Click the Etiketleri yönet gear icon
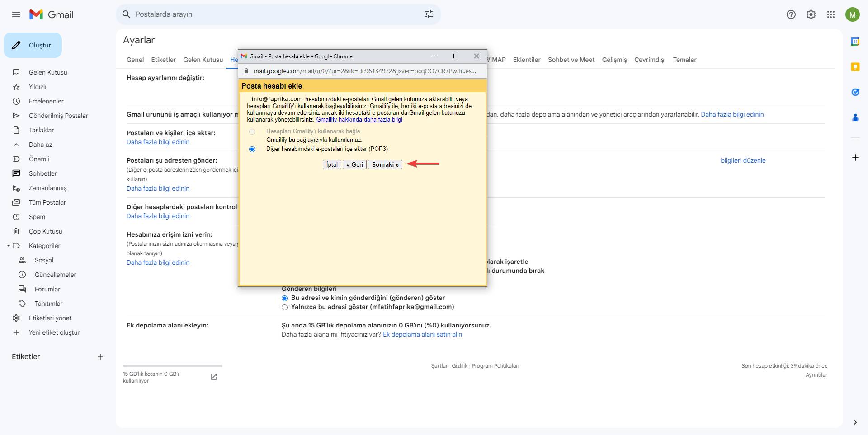Viewport: 868px width, 435px height. [x=16, y=318]
